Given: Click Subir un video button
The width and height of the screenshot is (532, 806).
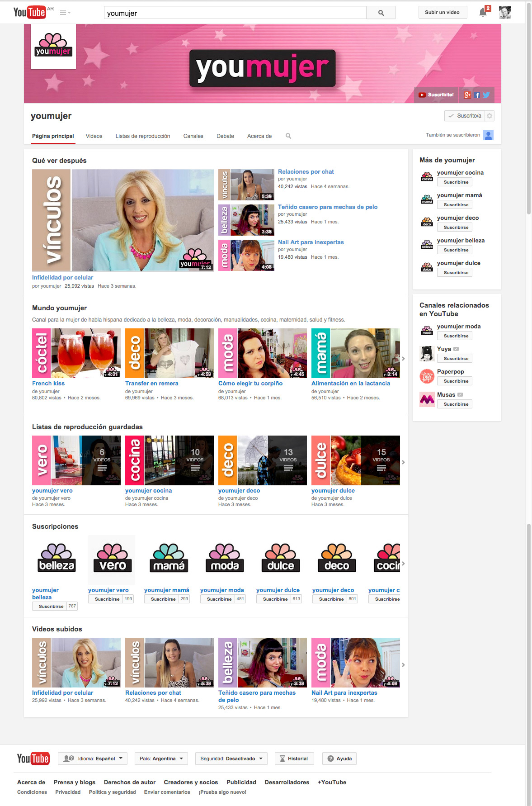Looking at the screenshot, I should [442, 12].
